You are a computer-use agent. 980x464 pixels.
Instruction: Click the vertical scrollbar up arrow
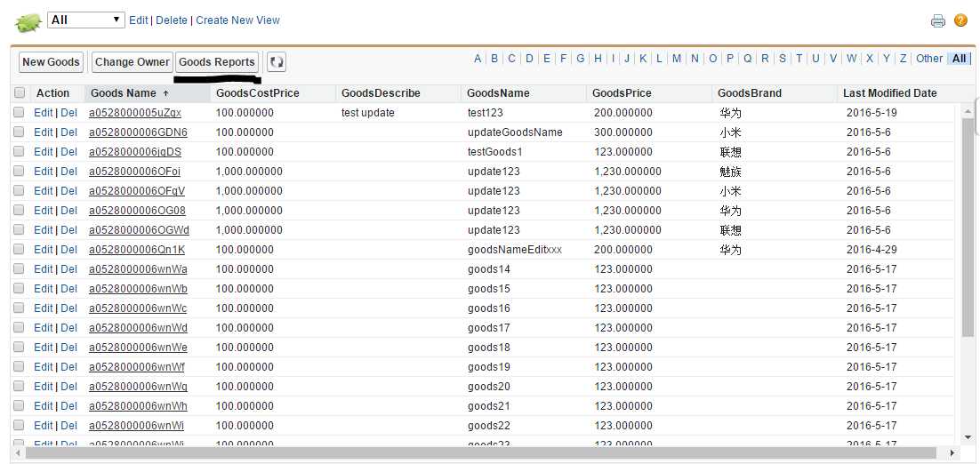tap(968, 111)
